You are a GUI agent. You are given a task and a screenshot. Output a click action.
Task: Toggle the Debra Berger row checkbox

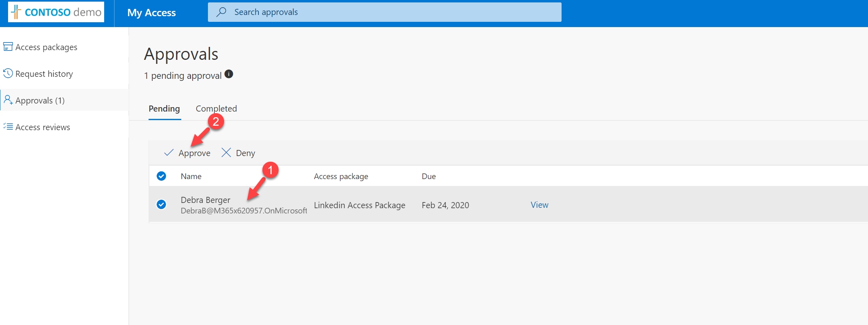[x=161, y=205]
